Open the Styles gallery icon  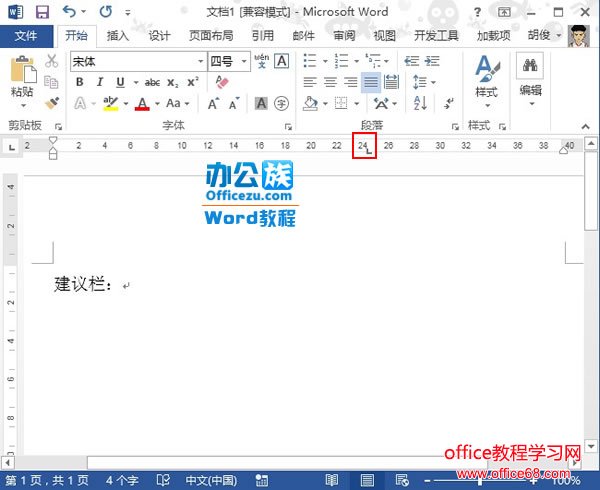point(487,68)
